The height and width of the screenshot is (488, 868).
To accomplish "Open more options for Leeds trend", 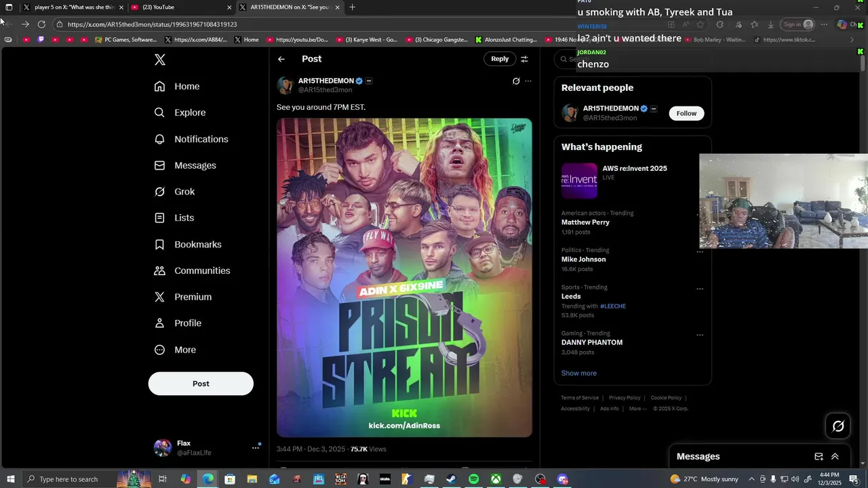I will (x=700, y=289).
